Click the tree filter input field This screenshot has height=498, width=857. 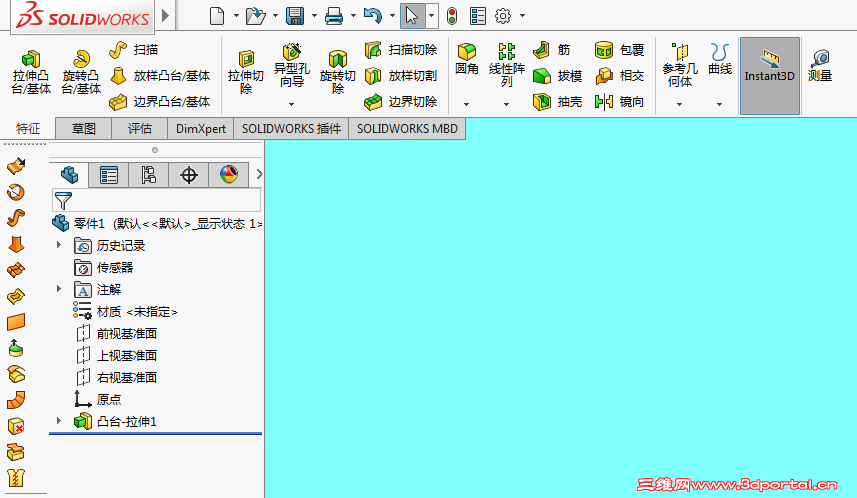click(x=156, y=201)
